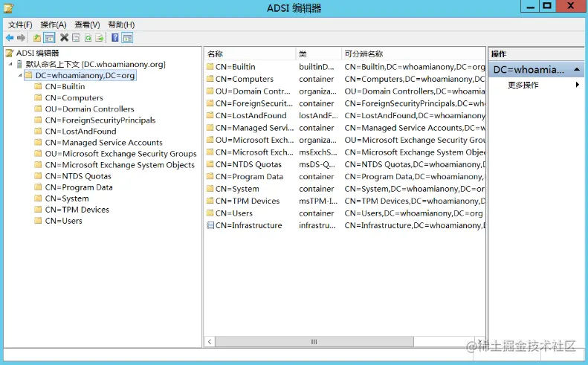Image resolution: width=588 pixels, height=365 pixels.
Task: Collapse the DC=whoamia... actions section
Action: [577, 70]
